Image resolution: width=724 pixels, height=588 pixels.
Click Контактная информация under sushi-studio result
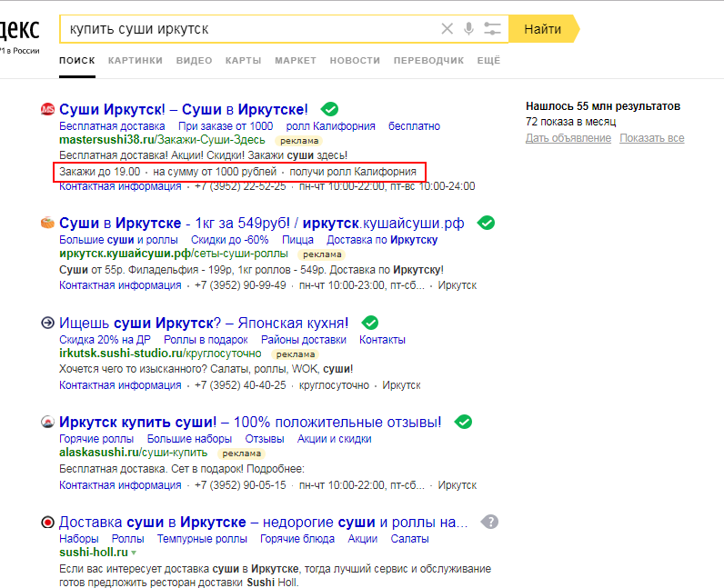(120, 385)
